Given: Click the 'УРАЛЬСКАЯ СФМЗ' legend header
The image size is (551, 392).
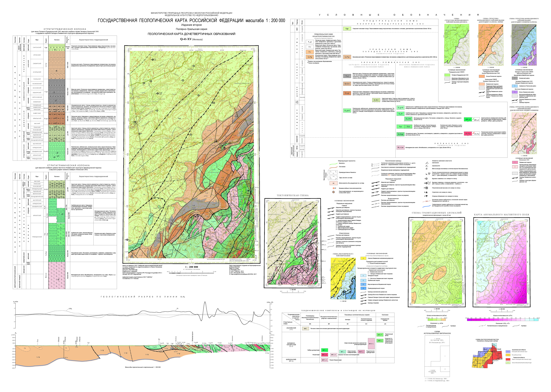Looking at the screenshot, I should 390,49.
